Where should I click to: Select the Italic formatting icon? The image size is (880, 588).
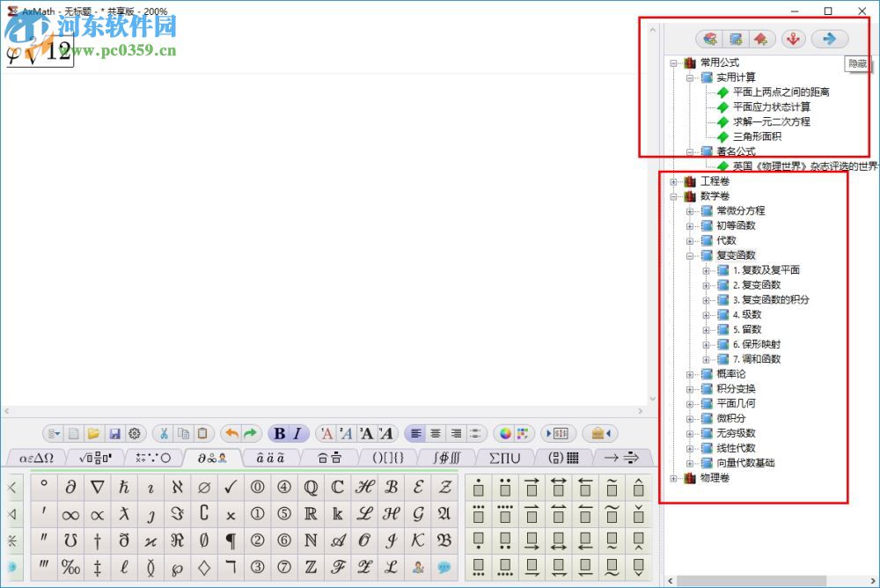(x=297, y=433)
